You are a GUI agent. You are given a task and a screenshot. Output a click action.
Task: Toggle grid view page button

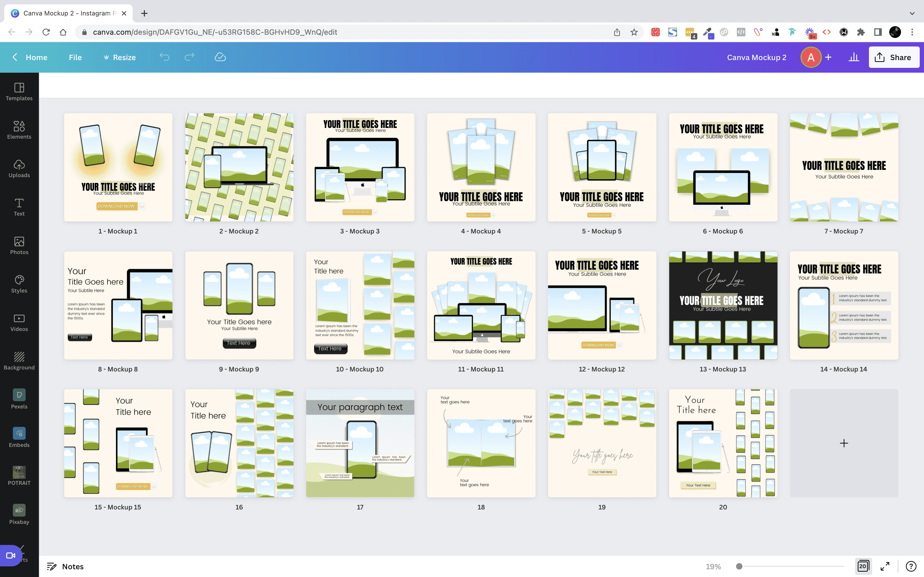tap(863, 566)
